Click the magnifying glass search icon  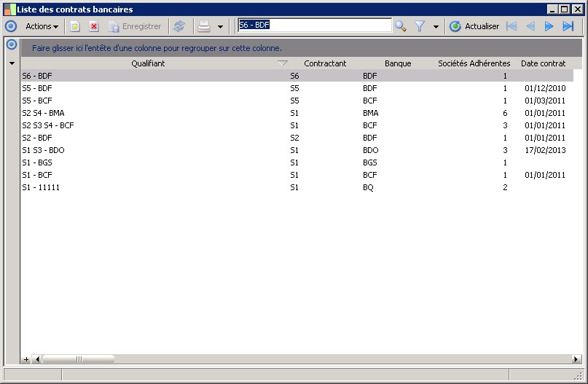tap(401, 26)
